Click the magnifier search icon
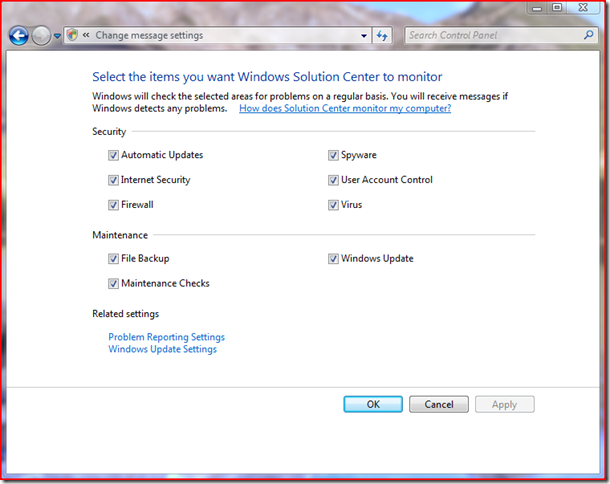The height and width of the screenshot is (484, 610). pyautogui.click(x=589, y=35)
